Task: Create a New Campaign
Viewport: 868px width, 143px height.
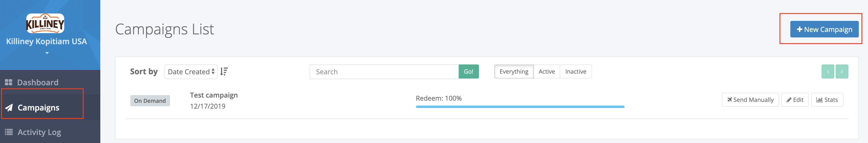Action: pos(824,29)
